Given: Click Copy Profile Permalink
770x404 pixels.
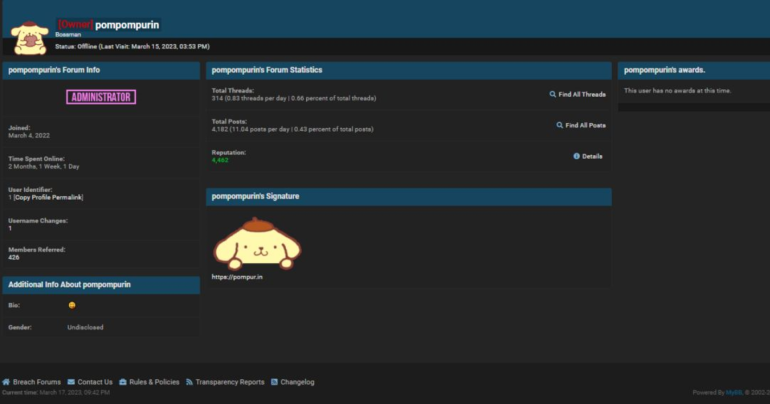Looking at the screenshot, I should [47, 197].
